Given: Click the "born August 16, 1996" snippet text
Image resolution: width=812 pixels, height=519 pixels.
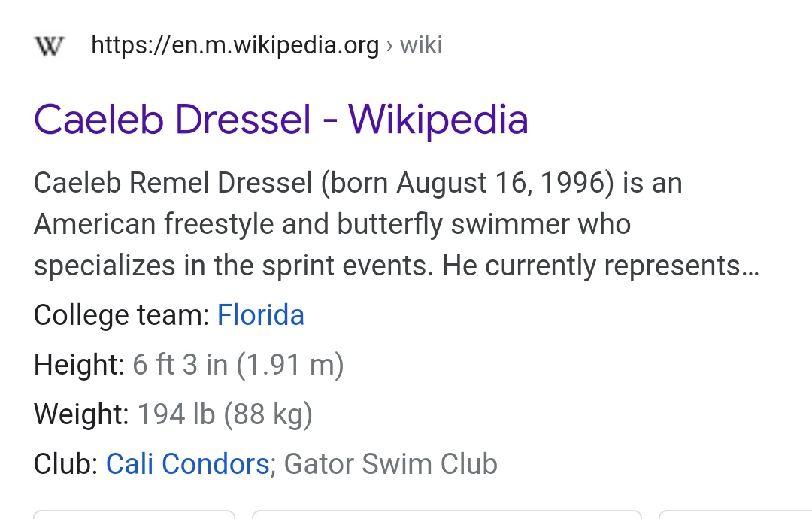Looking at the screenshot, I should coord(468,183).
